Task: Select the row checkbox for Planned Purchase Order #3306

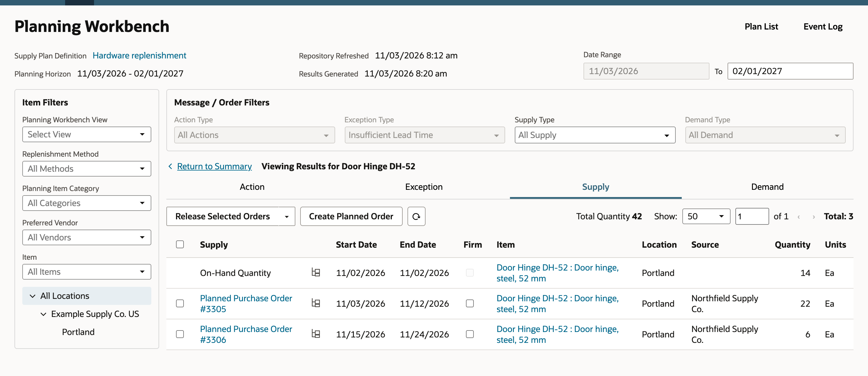Action: pyautogui.click(x=180, y=334)
